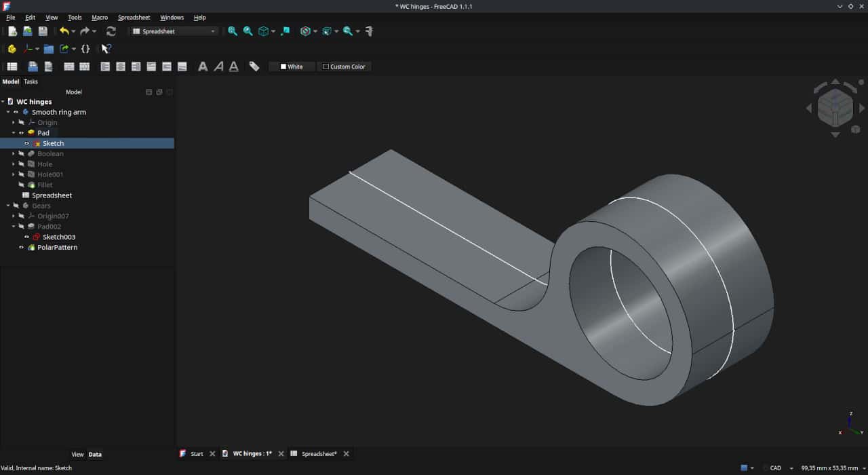Viewport: 868px width, 475px height.
Task: Save the current document
Action: coord(43,31)
